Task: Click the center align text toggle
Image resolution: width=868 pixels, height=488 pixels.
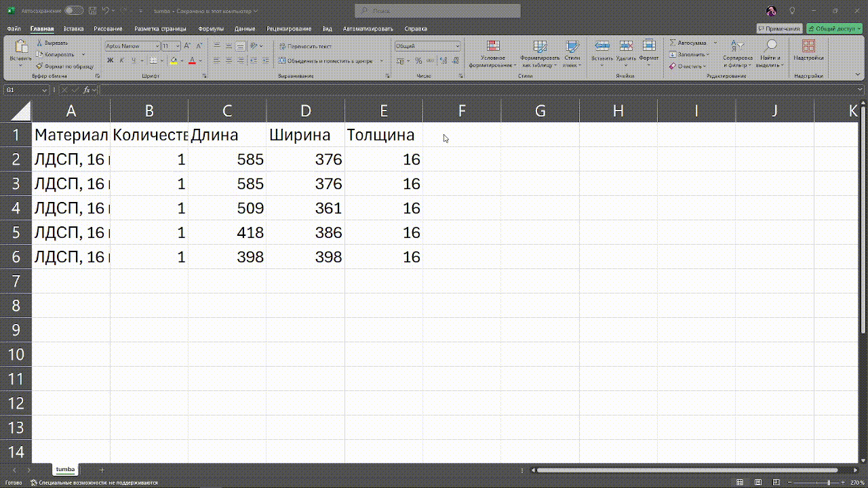Action: [x=229, y=60]
